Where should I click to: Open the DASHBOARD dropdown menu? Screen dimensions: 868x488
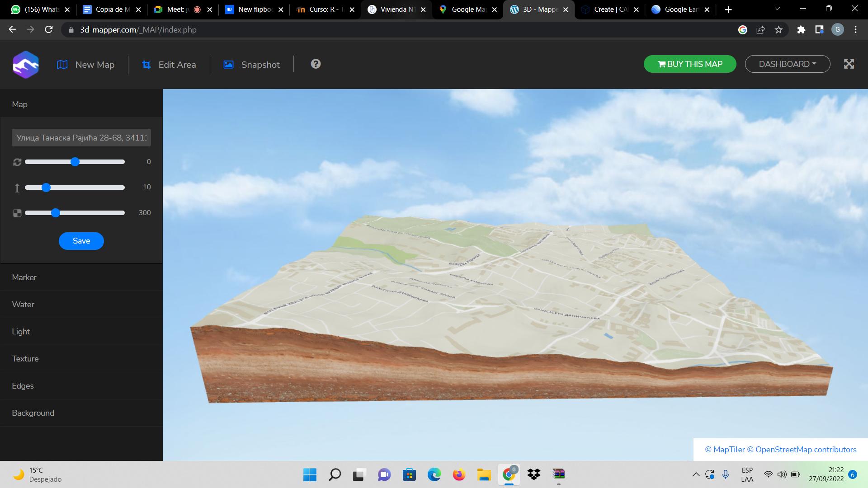pyautogui.click(x=787, y=64)
